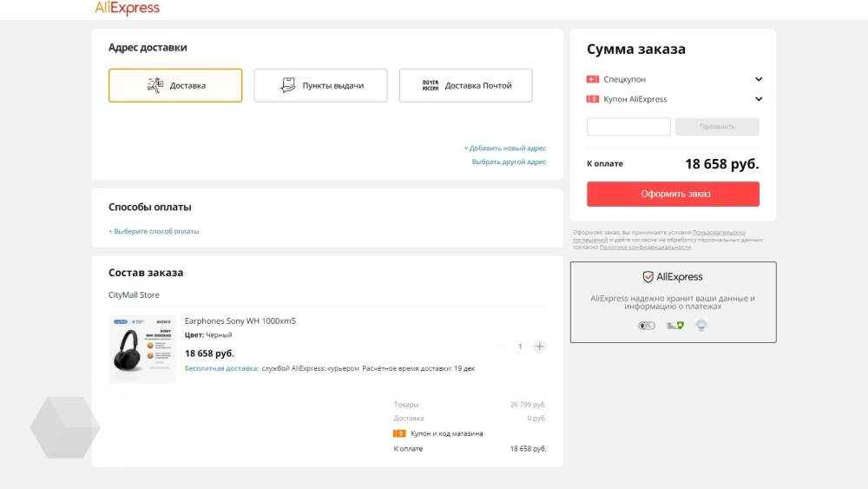The height and width of the screenshot is (489, 868).
Task: Open the Выберите способ оплаты link
Action: pyautogui.click(x=154, y=231)
